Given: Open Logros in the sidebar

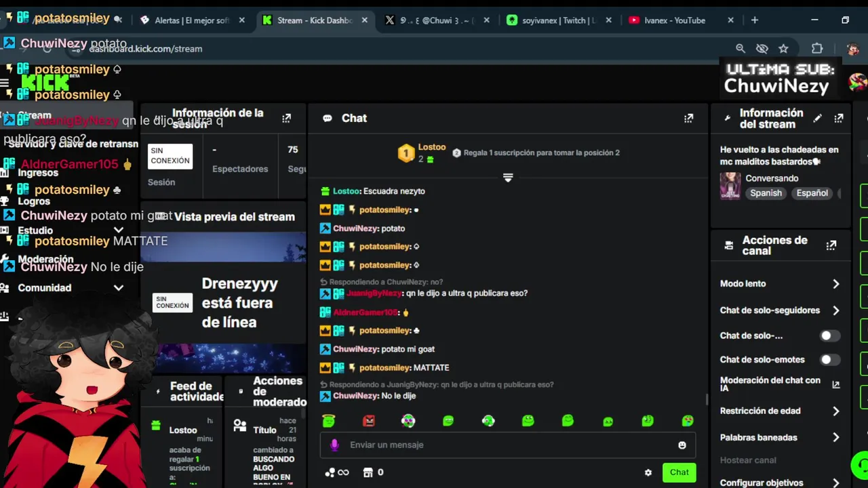Looking at the screenshot, I should pos(34,201).
